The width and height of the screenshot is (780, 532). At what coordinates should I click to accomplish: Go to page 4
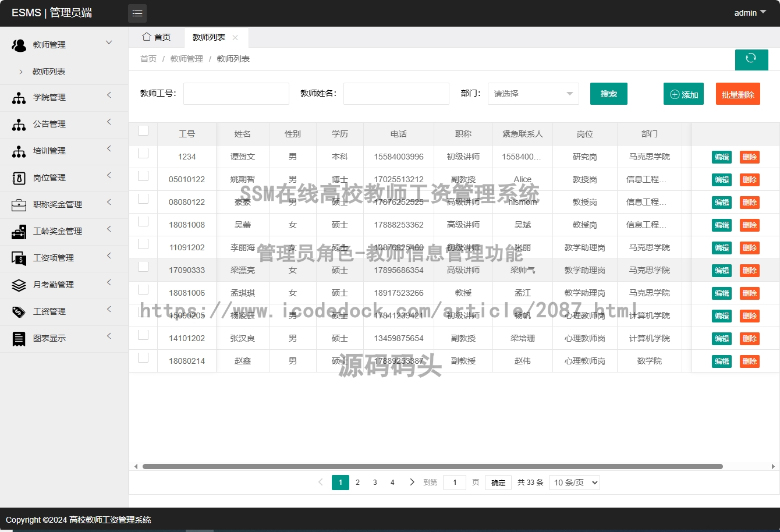(392, 483)
